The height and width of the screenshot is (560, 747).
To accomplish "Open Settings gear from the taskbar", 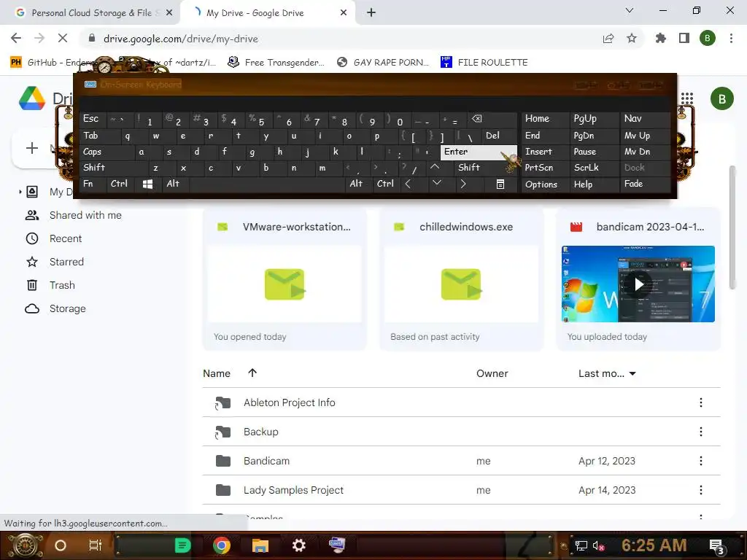I will (298, 545).
